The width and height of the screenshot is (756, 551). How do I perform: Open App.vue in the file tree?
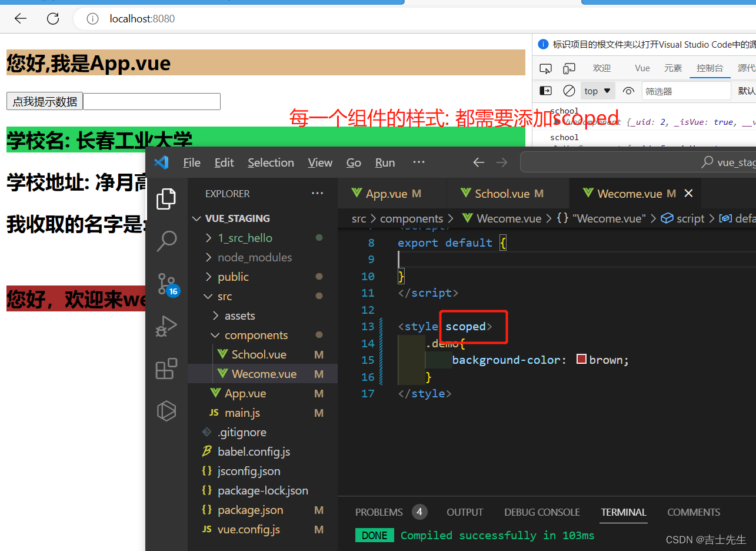263,393
